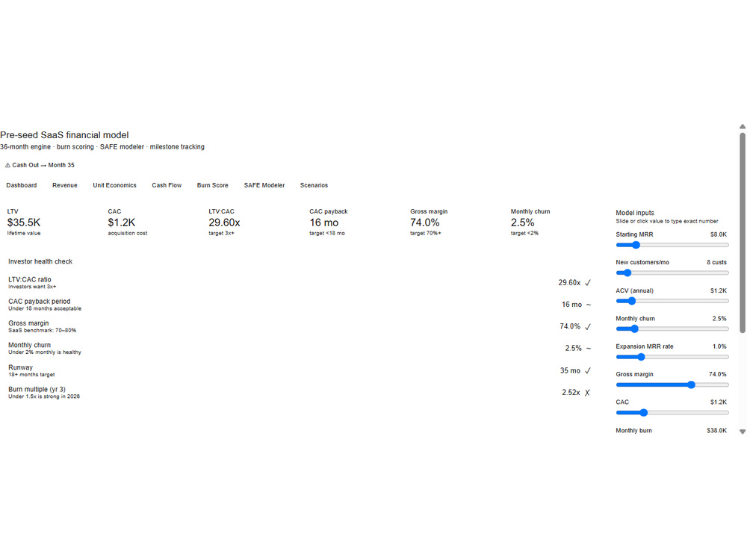Adjust the New customers/mo slider
Image resolution: width=747 pixels, height=560 pixels.
click(x=672, y=273)
